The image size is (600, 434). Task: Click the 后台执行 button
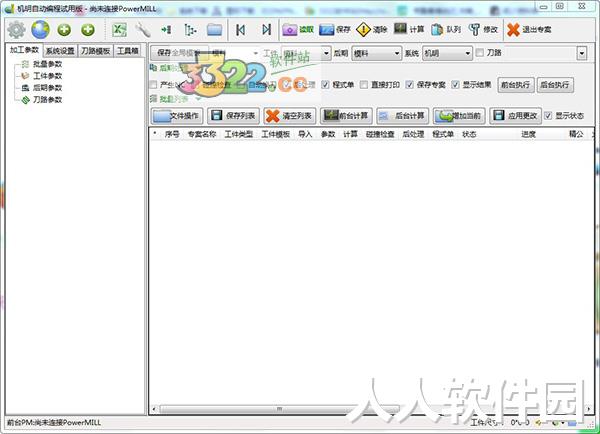coord(554,85)
